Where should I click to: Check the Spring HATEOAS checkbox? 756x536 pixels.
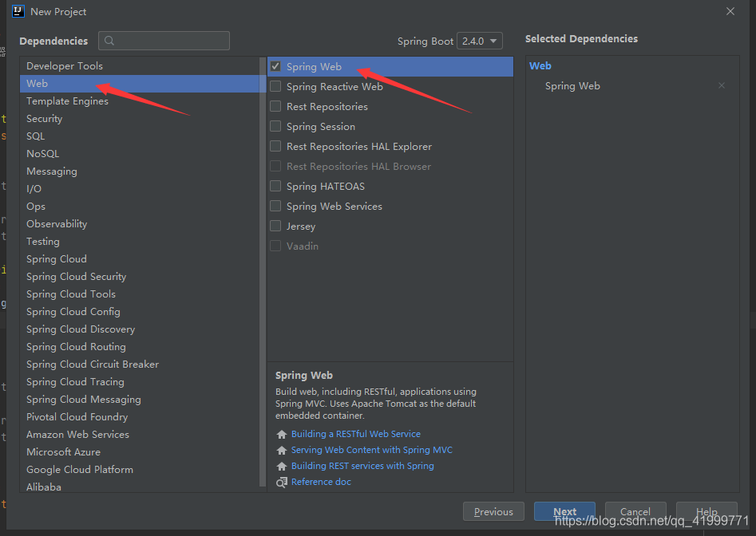click(275, 187)
